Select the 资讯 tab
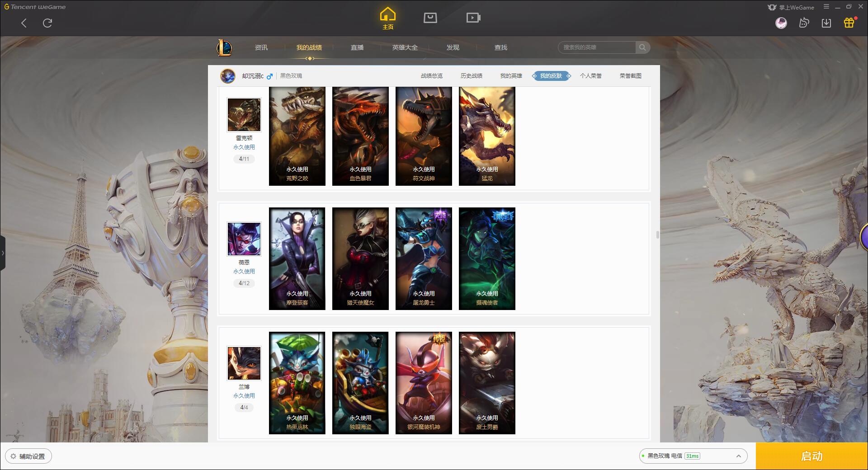 click(261, 47)
